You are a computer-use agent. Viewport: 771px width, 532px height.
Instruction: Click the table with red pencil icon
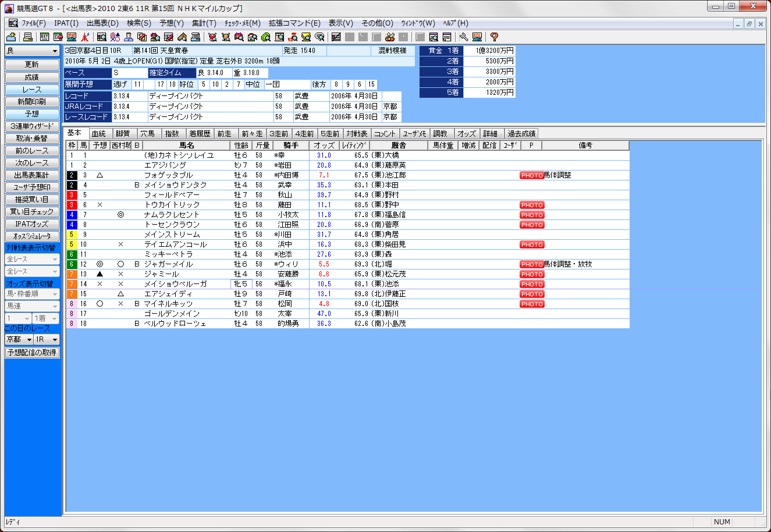(168, 37)
